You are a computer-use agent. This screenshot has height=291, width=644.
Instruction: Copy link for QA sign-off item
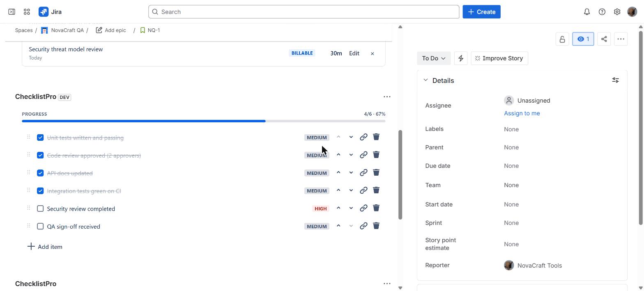[x=363, y=226]
